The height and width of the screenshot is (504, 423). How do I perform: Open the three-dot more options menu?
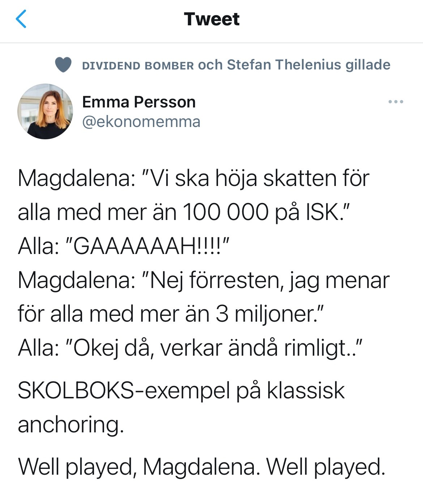[396, 102]
